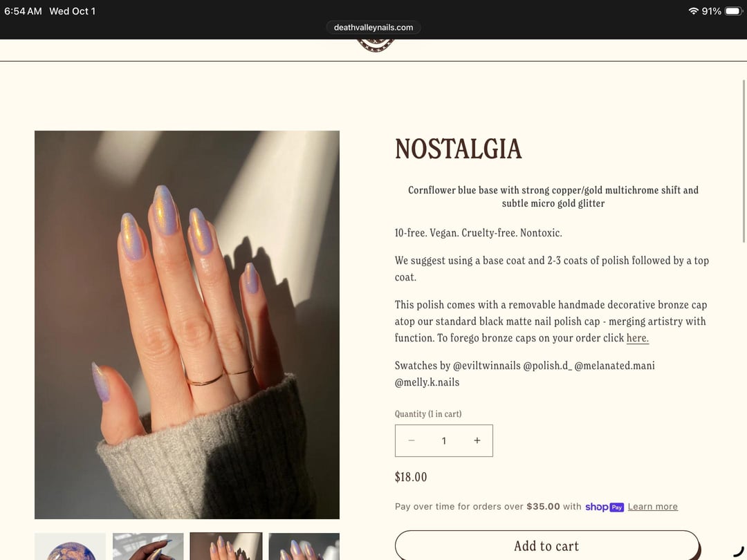This screenshot has height=560, width=747.
Task: Increase quantity with the plus icon
Action: pos(477,440)
